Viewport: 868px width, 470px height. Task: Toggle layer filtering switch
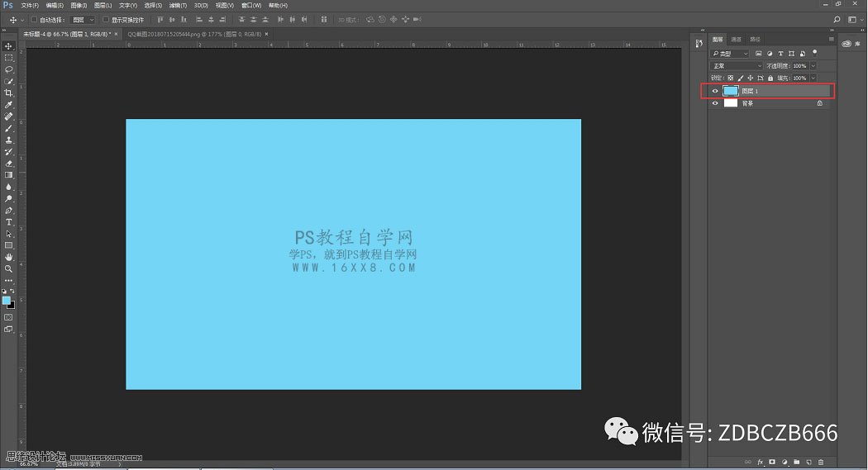pyautogui.click(x=814, y=53)
